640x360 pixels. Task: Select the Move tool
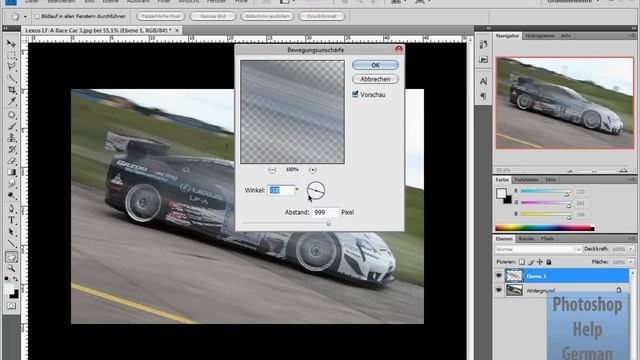click(x=11, y=44)
